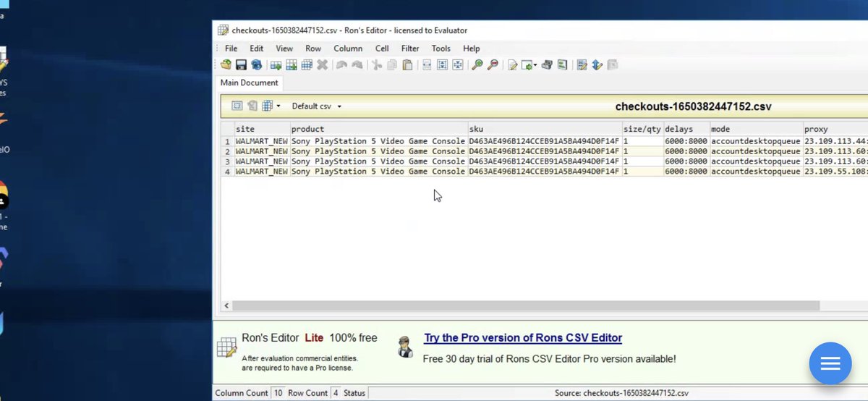Select the Main Document tab
Image resolution: width=868 pixels, height=401 pixels.
pyautogui.click(x=250, y=83)
